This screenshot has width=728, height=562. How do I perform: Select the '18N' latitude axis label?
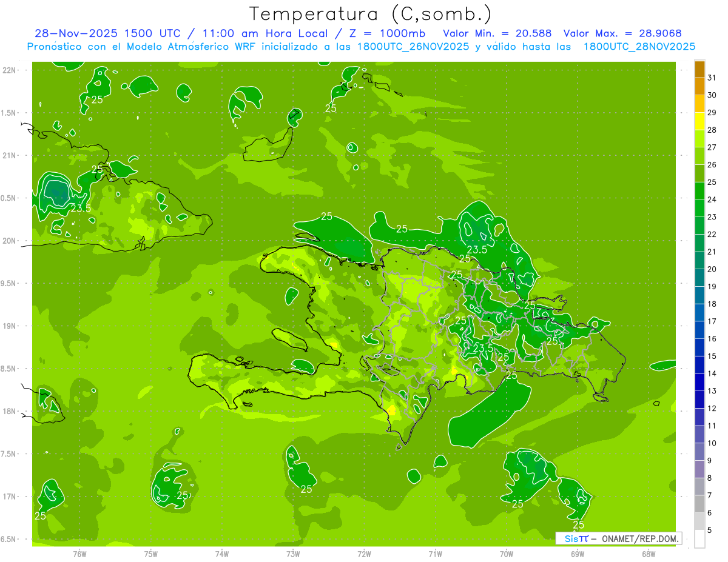click(8, 411)
